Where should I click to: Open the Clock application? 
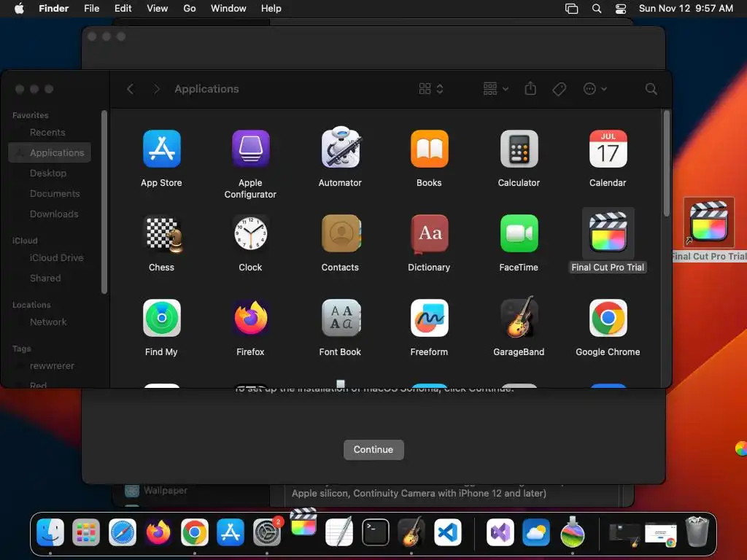point(251,233)
